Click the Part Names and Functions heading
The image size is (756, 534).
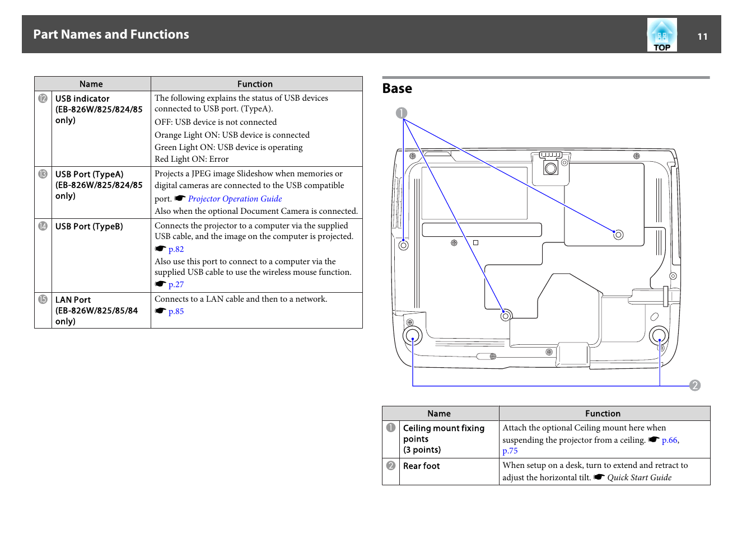click(x=111, y=34)
